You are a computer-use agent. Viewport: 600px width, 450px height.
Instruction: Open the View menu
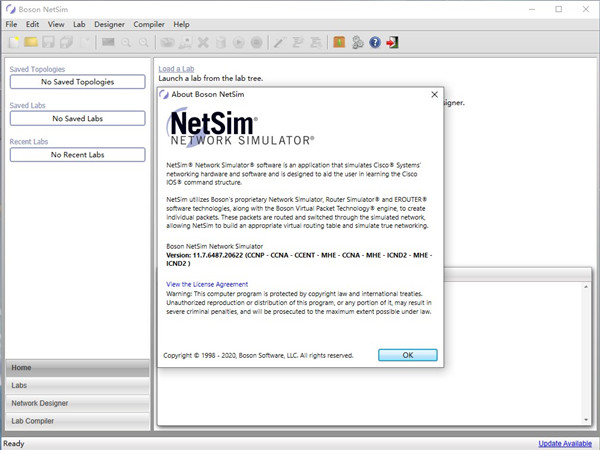[x=56, y=24]
